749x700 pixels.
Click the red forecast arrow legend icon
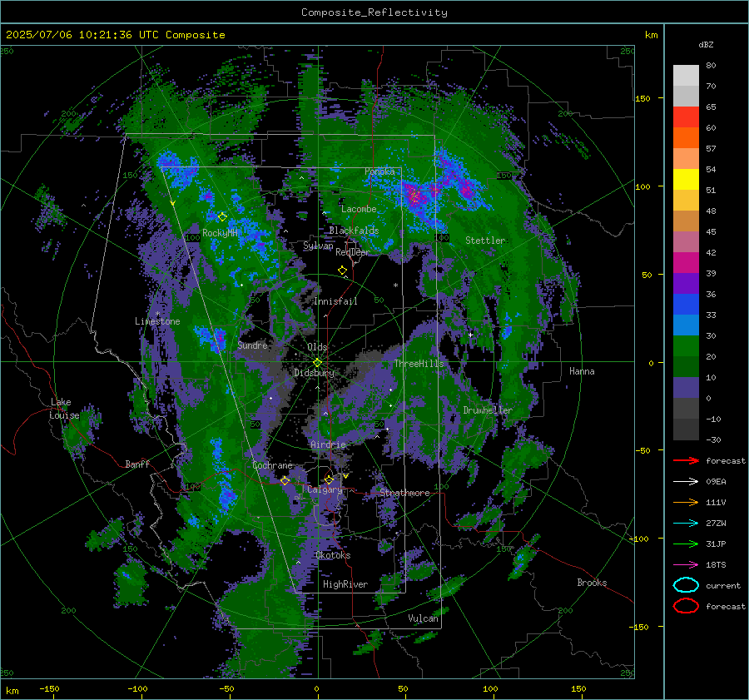686,460
